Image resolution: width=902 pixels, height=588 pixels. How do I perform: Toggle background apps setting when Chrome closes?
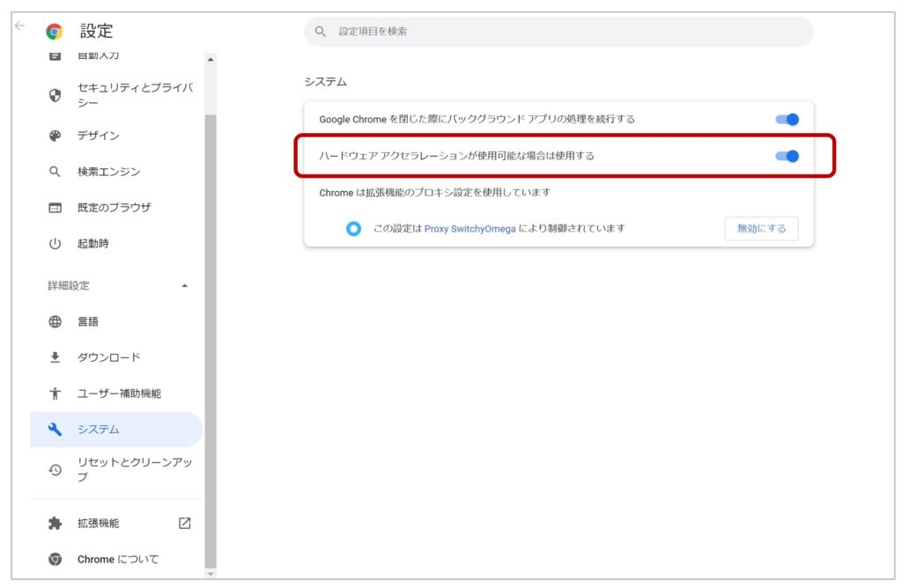[787, 120]
